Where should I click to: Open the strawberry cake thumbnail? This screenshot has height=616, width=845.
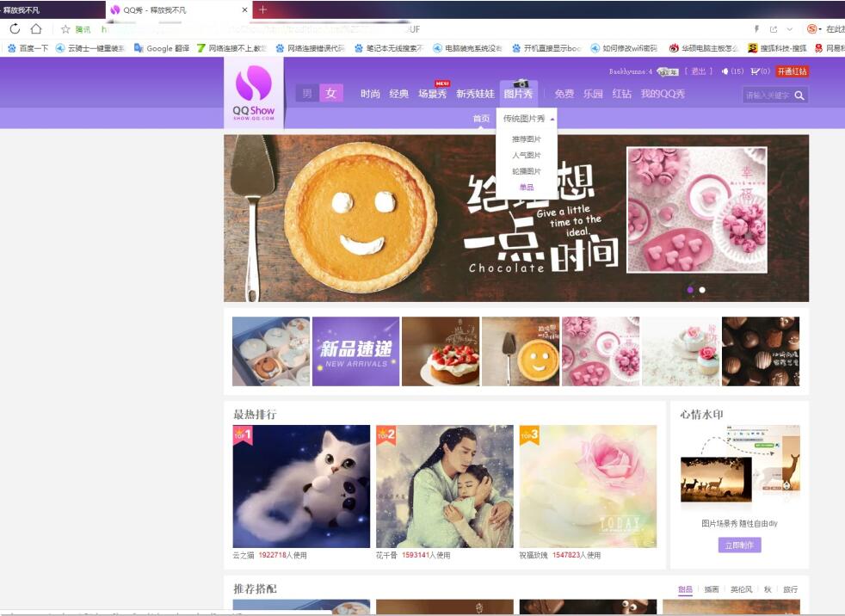441,351
